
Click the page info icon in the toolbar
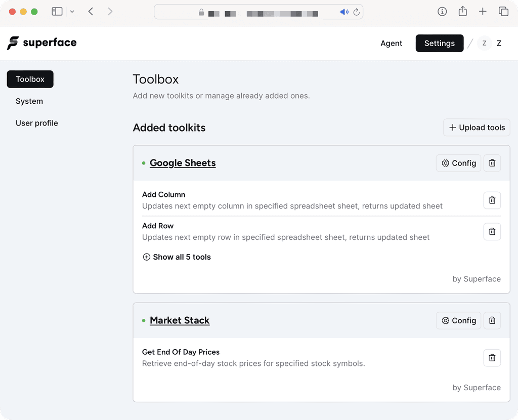(442, 11)
